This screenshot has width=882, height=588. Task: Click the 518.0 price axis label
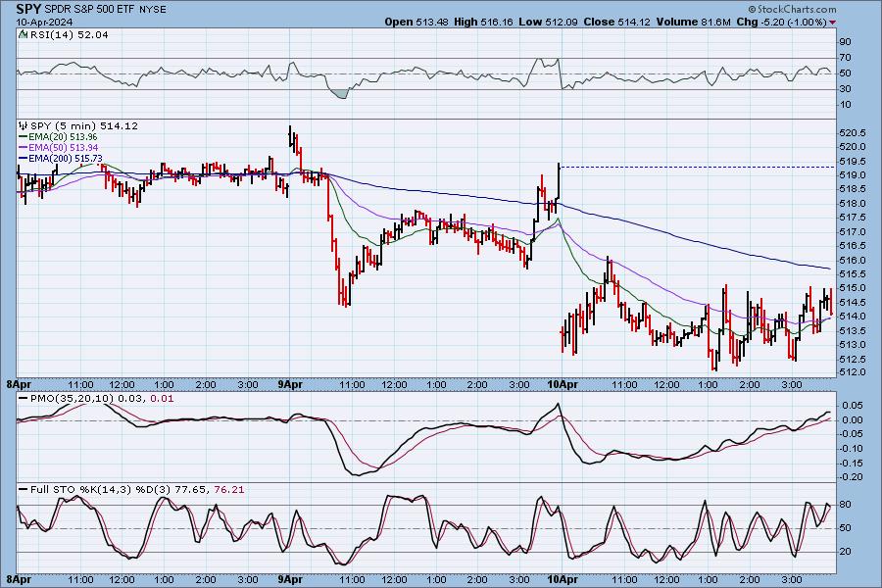853,204
